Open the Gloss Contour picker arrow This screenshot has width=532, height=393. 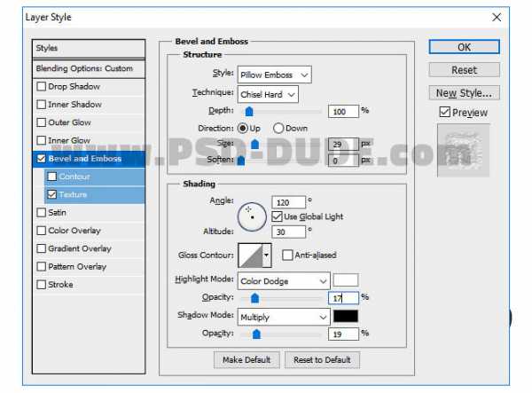(267, 255)
